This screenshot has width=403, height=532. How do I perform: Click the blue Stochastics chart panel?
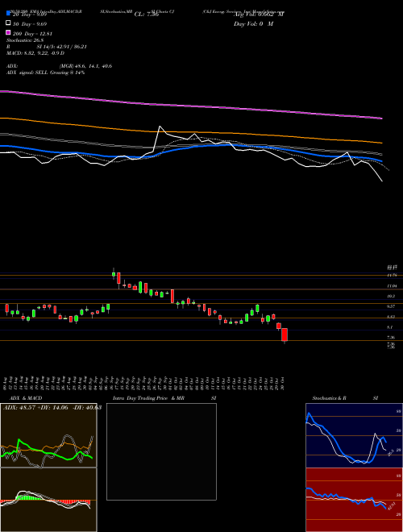click(354, 435)
